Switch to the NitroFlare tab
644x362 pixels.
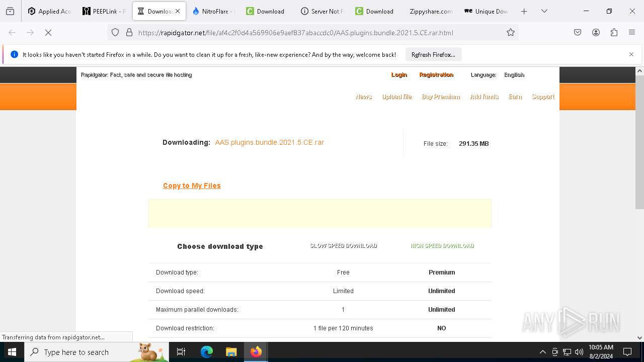point(213,11)
